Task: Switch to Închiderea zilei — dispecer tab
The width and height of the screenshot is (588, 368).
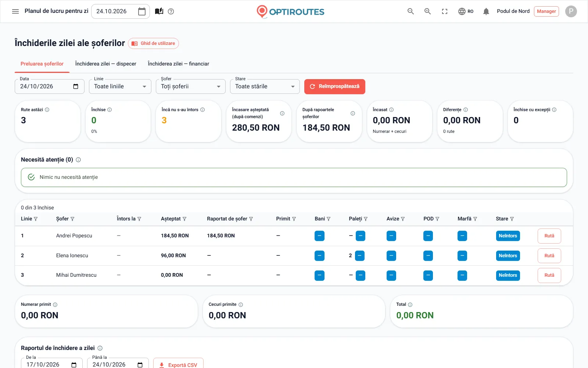Action: tap(105, 64)
